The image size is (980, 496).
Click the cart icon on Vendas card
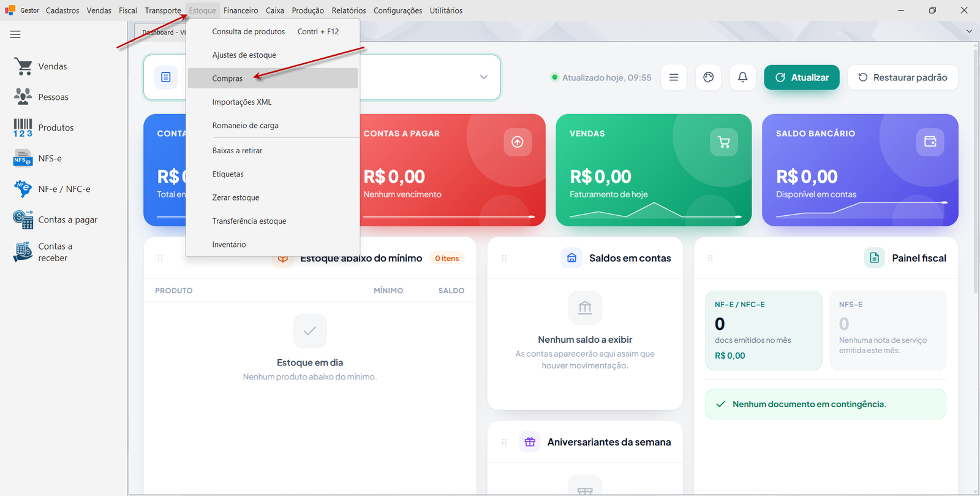click(x=724, y=142)
